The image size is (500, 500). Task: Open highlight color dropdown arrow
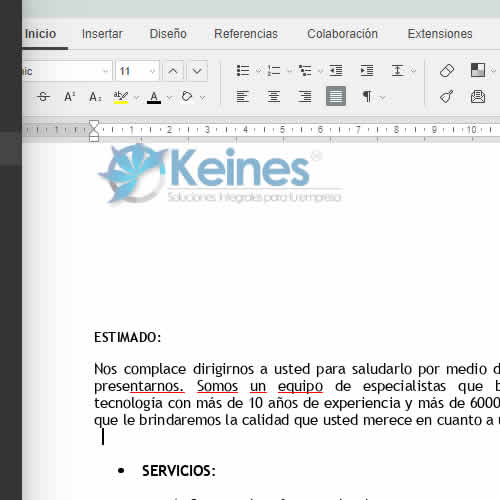point(136,98)
